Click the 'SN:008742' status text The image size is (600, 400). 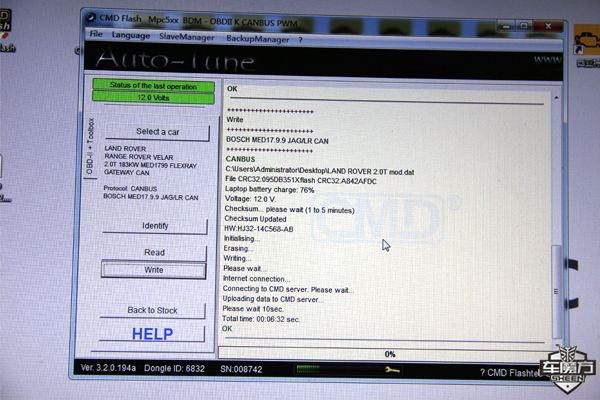click(x=241, y=369)
